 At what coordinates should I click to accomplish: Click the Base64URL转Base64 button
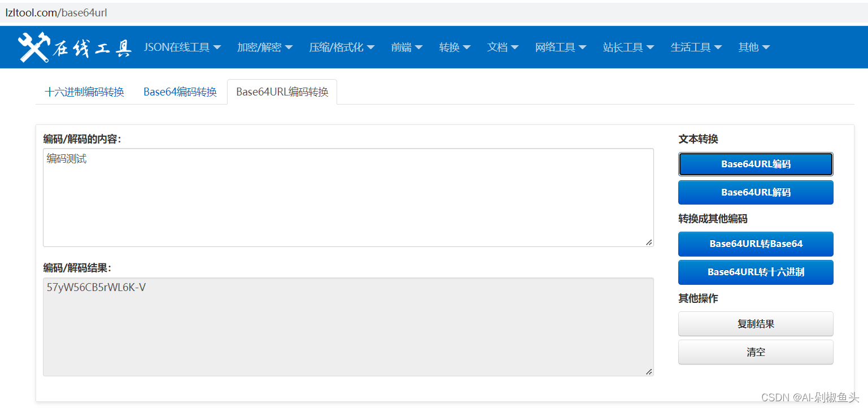tap(756, 244)
